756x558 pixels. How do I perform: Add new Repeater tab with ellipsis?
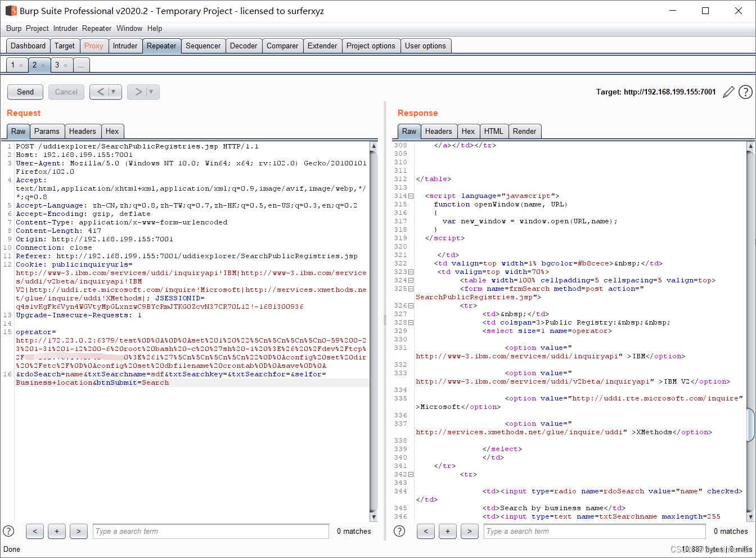click(x=81, y=65)
